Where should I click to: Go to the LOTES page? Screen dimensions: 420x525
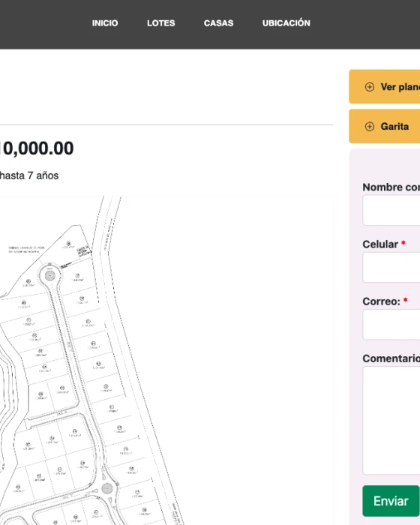[160, 23]
